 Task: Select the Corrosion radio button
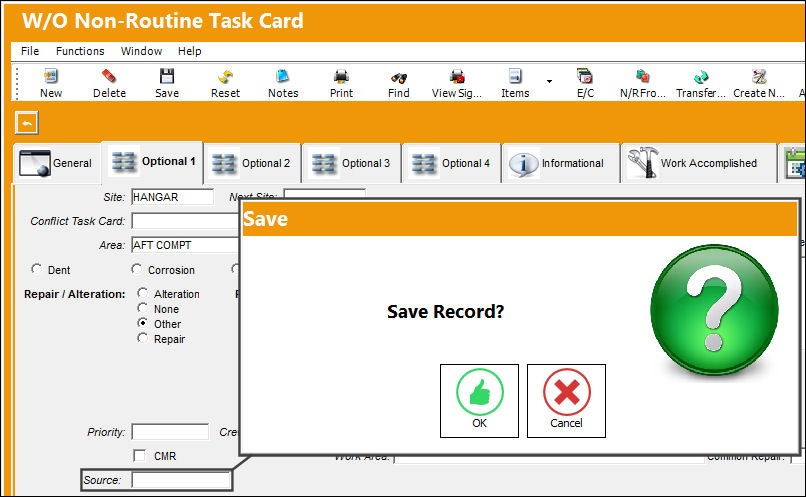click(x=136, y=269)
